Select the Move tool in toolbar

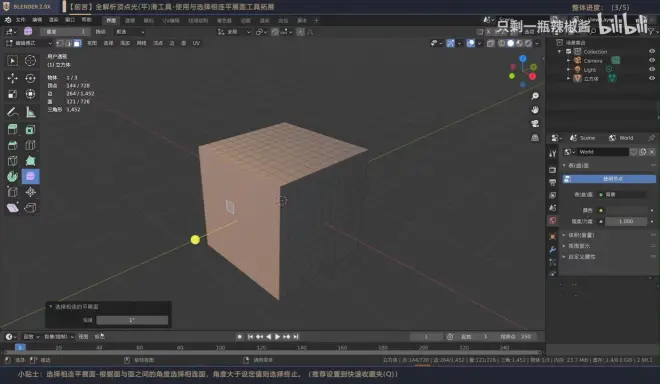pyautogui.click(x=12, y=78)
